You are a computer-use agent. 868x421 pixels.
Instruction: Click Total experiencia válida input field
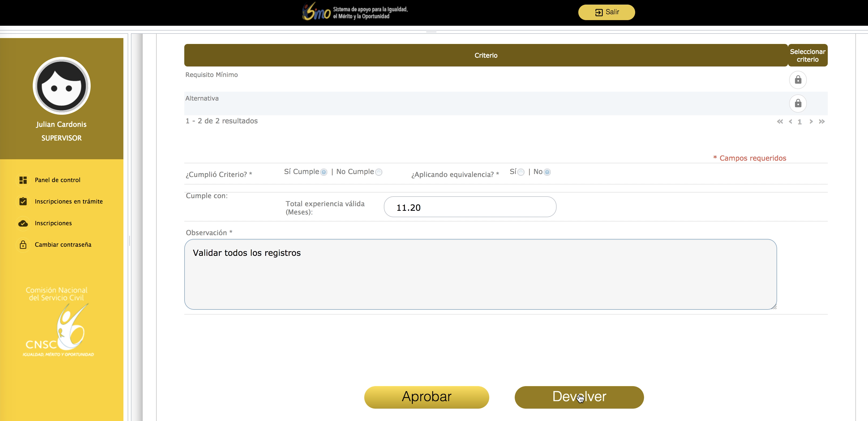point(470,207)
